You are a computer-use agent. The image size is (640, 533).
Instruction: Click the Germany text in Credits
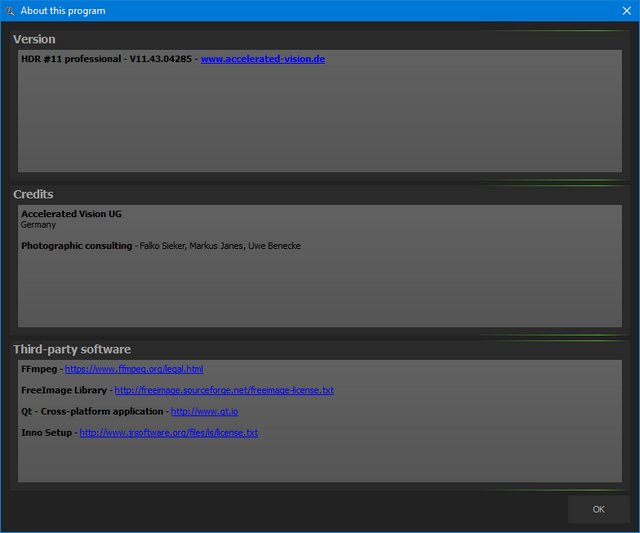[x=38, y=225]
